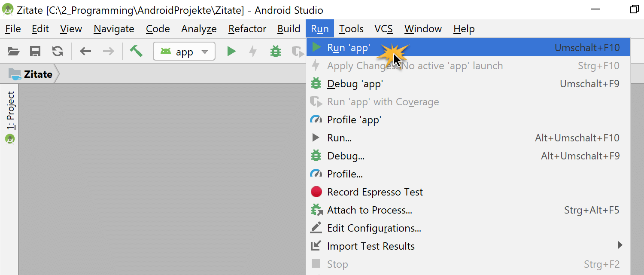Open the Edit menu
The image size is (644, 275).
tap(40, 29)
